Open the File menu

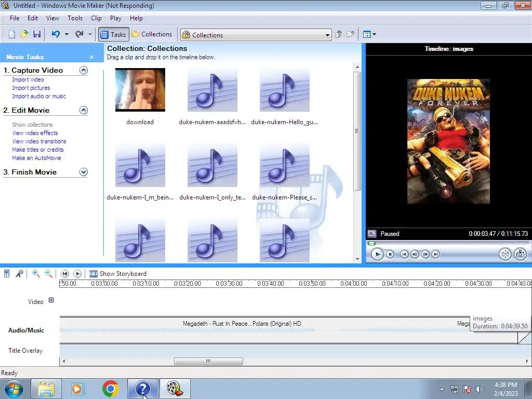(14, 18)
